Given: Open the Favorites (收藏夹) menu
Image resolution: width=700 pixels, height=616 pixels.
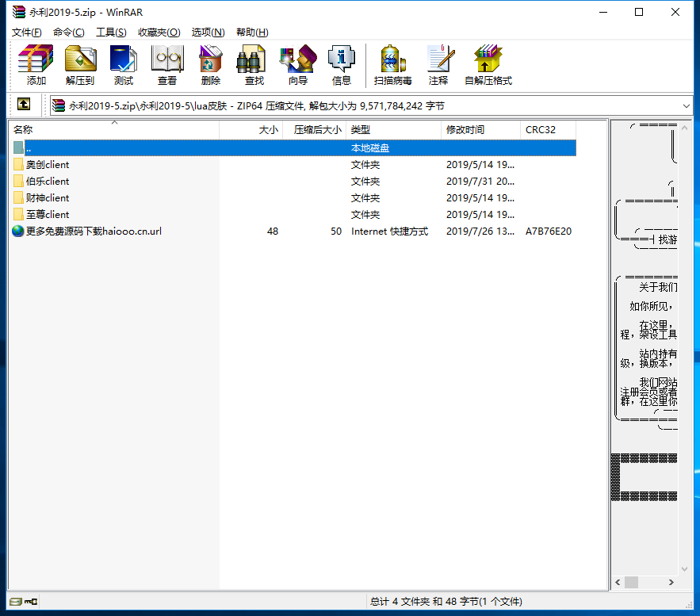Looking at the screenshot, I should 159,33.
